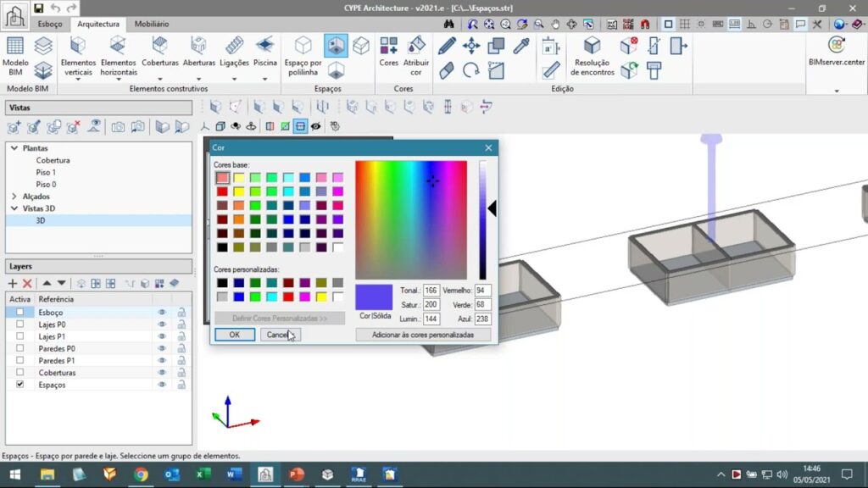Delete layer with red X icon
868x488 pixels.
(27, 283)
